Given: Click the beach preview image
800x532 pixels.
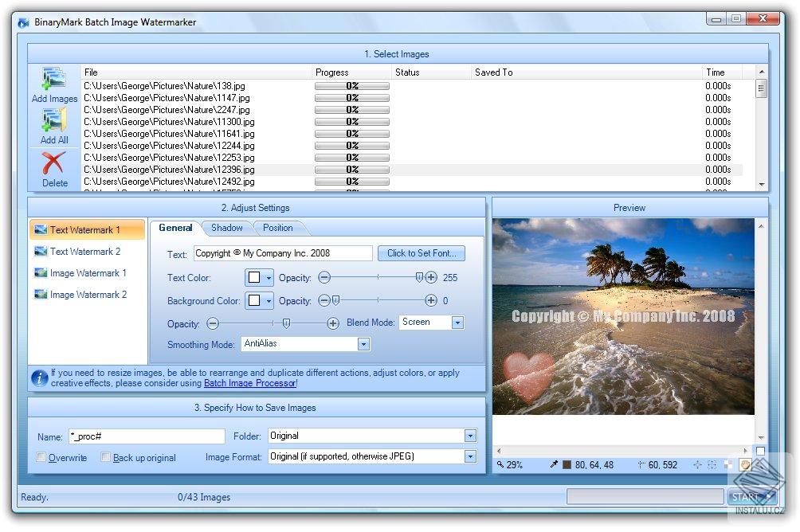Looking at the screenshot, I should tap(623, 316).
